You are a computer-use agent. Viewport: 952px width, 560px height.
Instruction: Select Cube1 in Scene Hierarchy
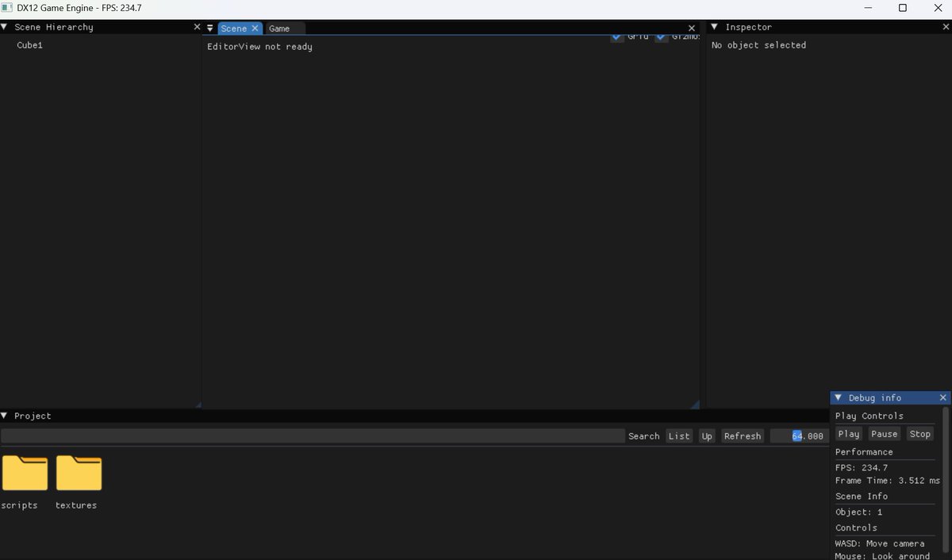point(30,45)
